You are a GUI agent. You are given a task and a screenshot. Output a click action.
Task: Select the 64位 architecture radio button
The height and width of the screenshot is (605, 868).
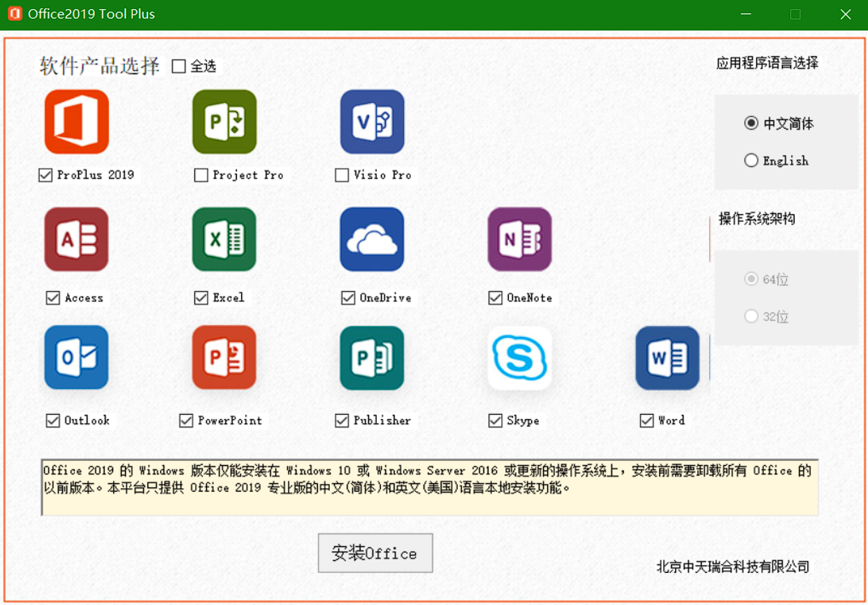click(x=751, y=280)
